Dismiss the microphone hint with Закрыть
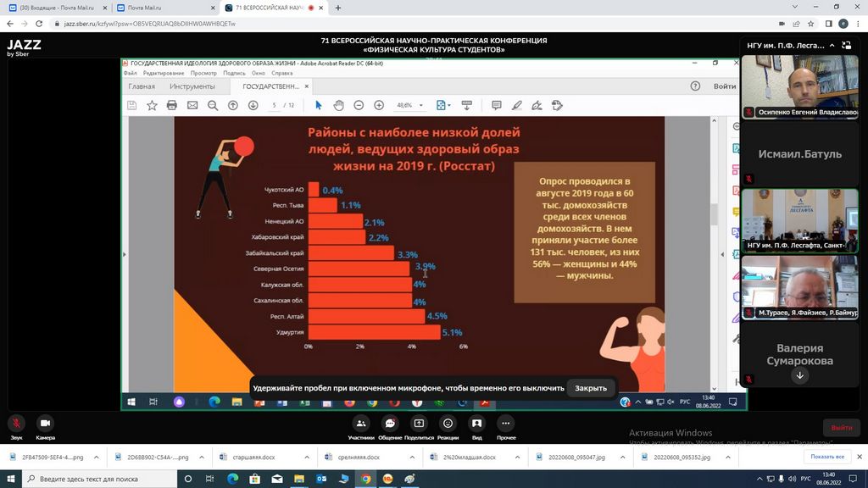 tap(591, 388)
